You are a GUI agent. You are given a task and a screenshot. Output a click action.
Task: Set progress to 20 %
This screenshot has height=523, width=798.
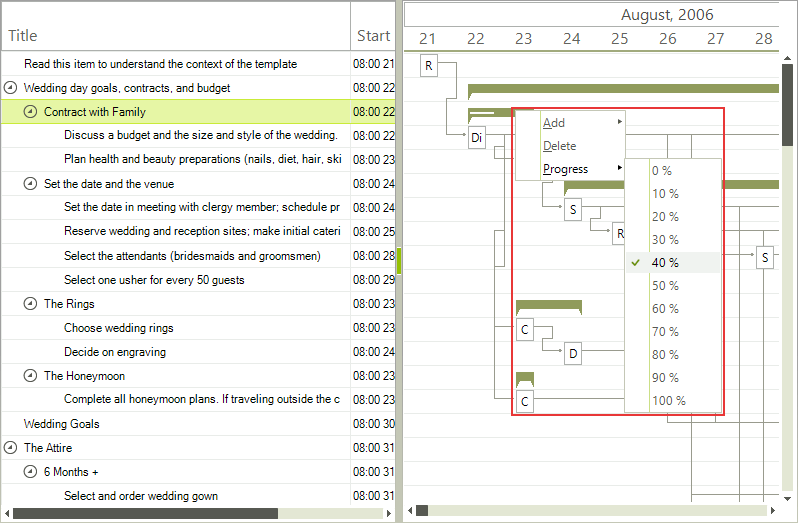672,216
